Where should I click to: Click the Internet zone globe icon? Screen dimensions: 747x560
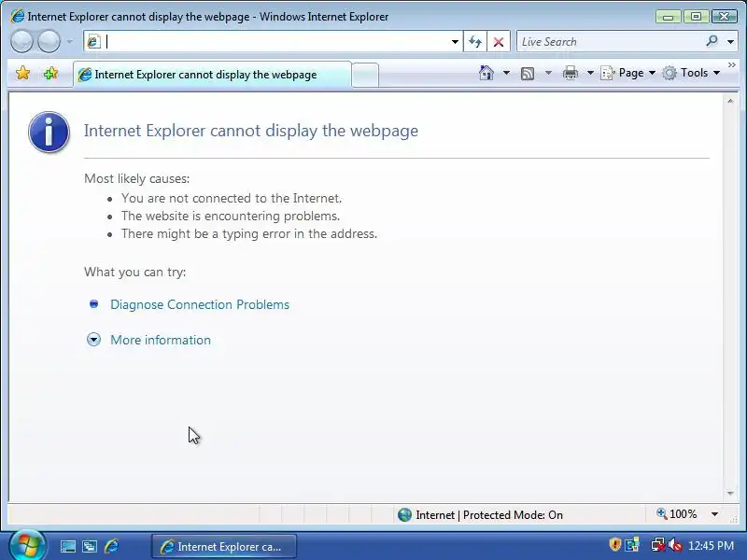pos(404,514)
